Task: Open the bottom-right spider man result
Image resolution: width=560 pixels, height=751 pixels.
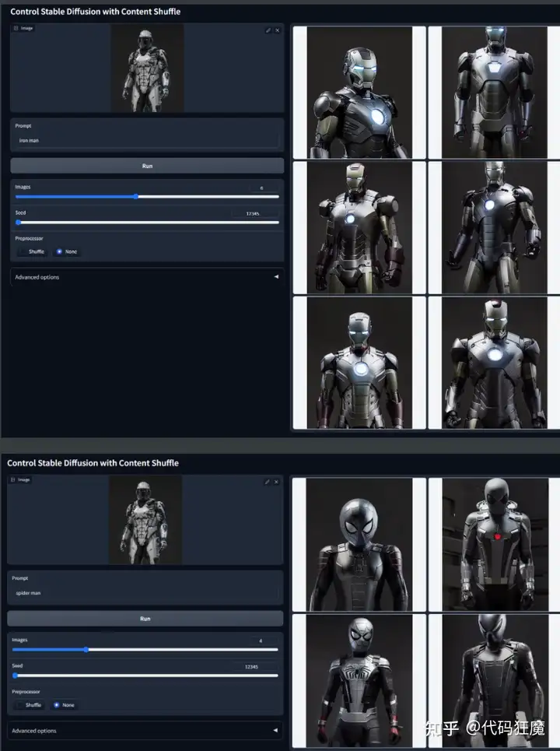Action: [495, 681]
